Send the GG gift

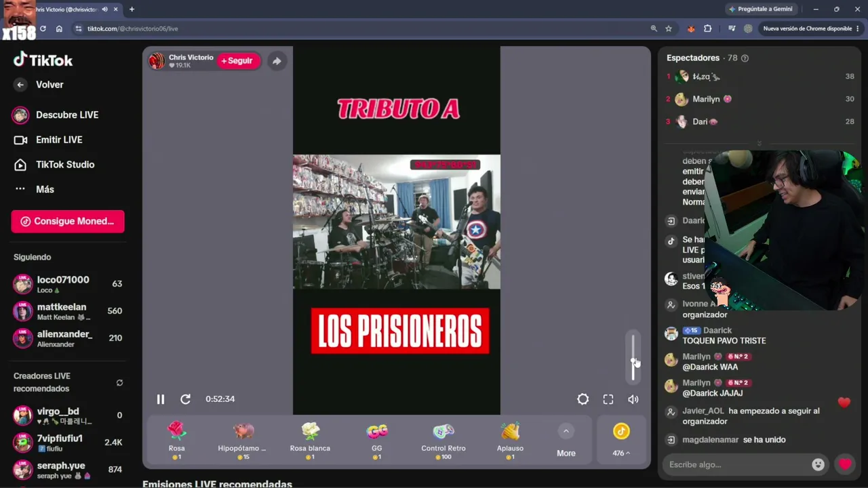pyautogui.click(x=377, y=441)
